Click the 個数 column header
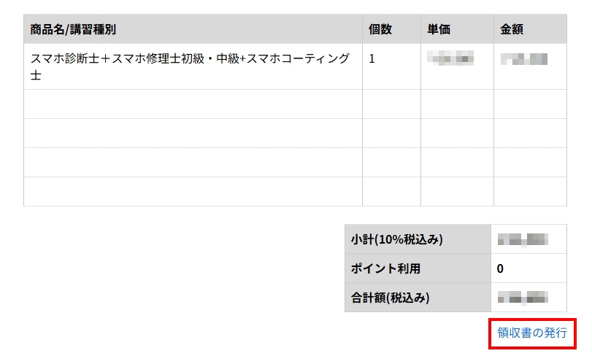The height and width of the screenshot is (364, 592). 380,29
